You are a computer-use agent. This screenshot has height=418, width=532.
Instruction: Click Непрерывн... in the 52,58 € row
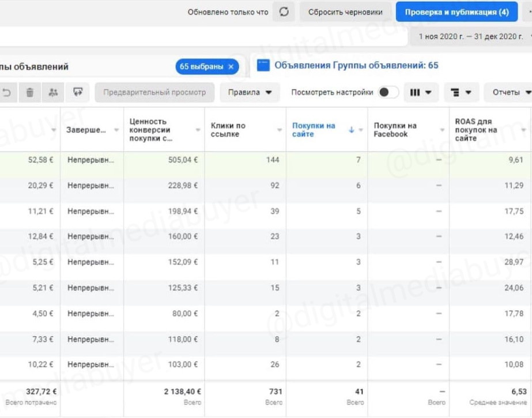click(x=90, y=160)
